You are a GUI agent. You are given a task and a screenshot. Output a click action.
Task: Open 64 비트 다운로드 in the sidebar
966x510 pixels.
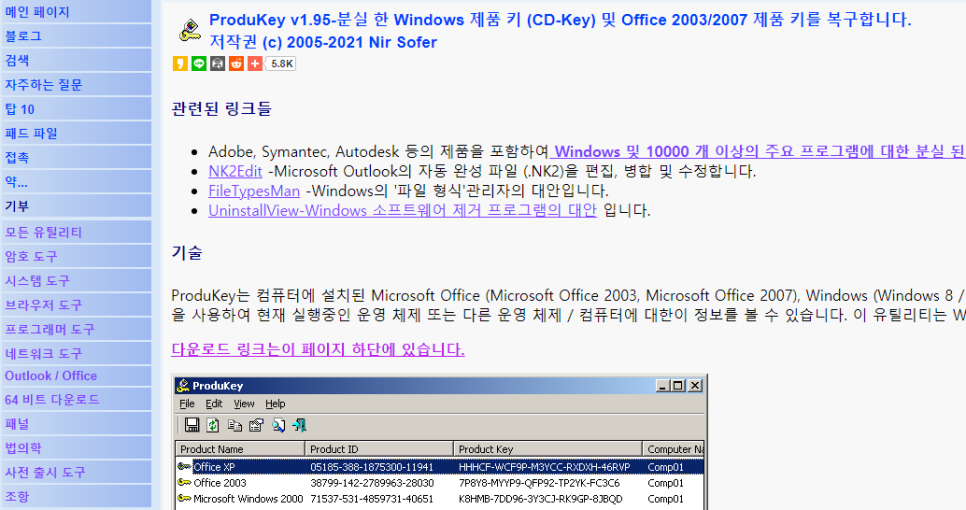pos(75,400)
